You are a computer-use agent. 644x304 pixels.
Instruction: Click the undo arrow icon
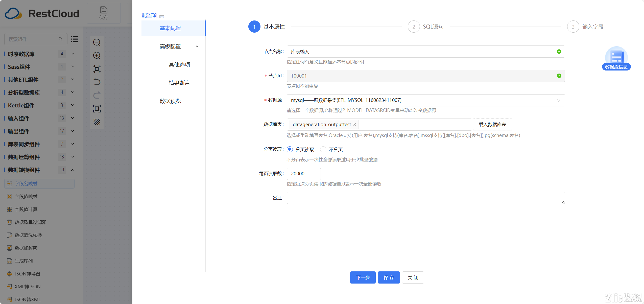tap(97, 82)
